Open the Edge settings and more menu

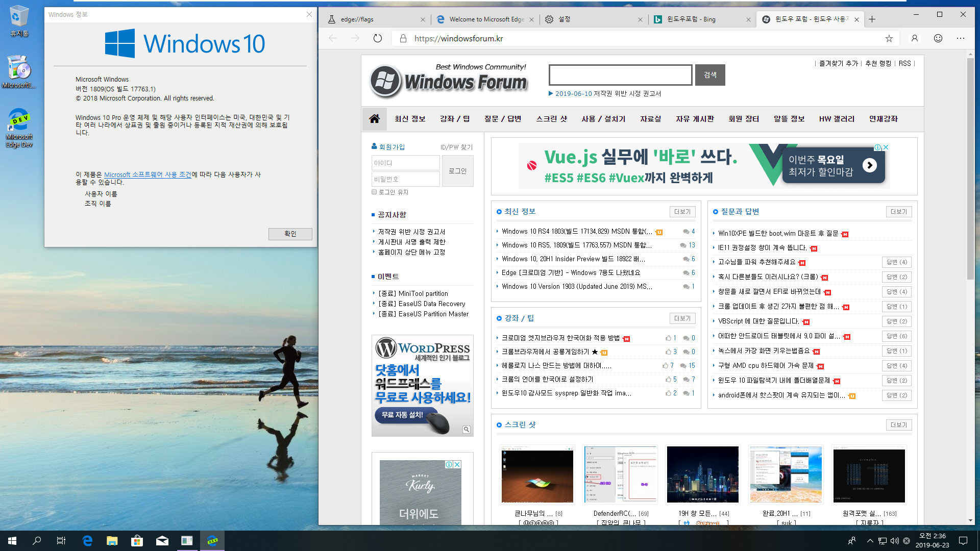point(961,38)
